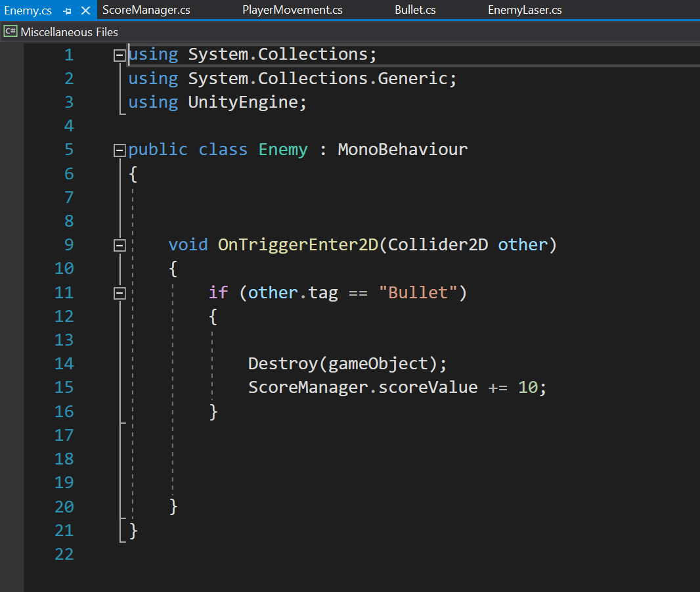Click line number 14
Viewport: 700px width, 592px height.
click(x=64, y=364)
